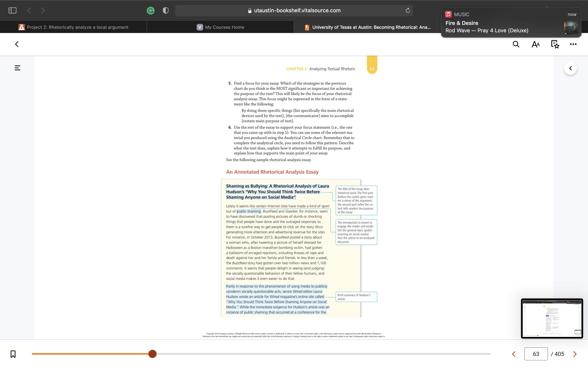Click the annotation Brief summary of Hudson's article
The width and height of the screenshot is (588, 368).
(356, 297)
